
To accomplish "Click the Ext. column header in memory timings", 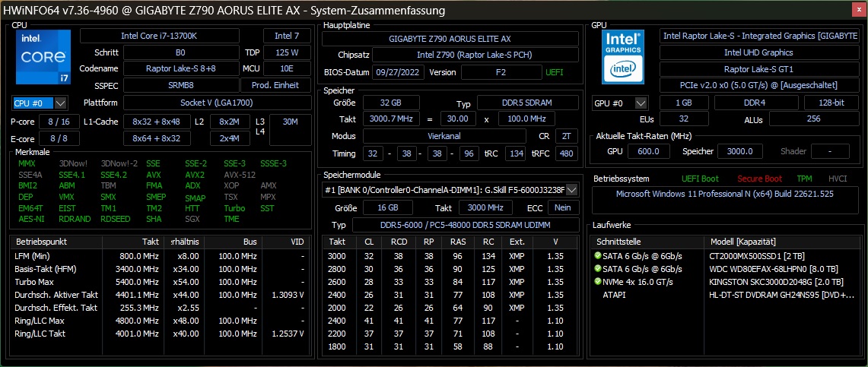I will click(517, 242).
